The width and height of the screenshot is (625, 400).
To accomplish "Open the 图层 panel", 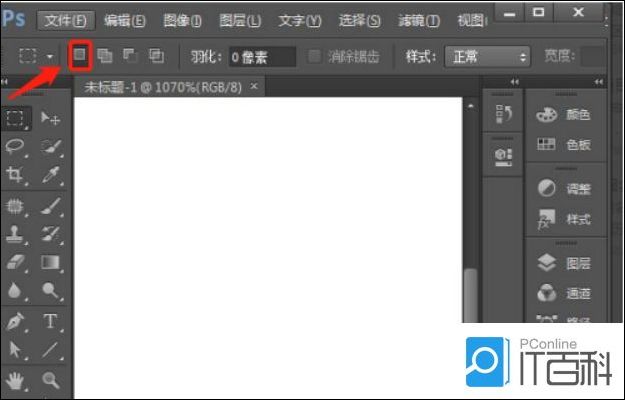I will coord(563,263).
